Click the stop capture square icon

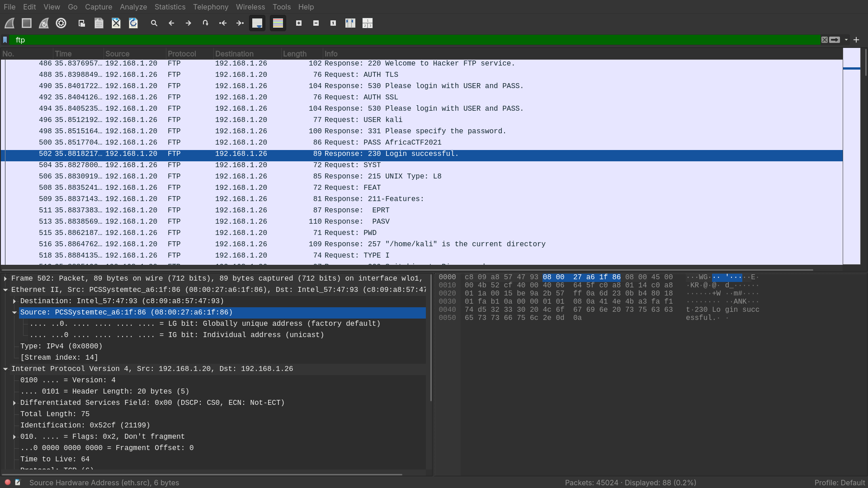coord(27,23)
